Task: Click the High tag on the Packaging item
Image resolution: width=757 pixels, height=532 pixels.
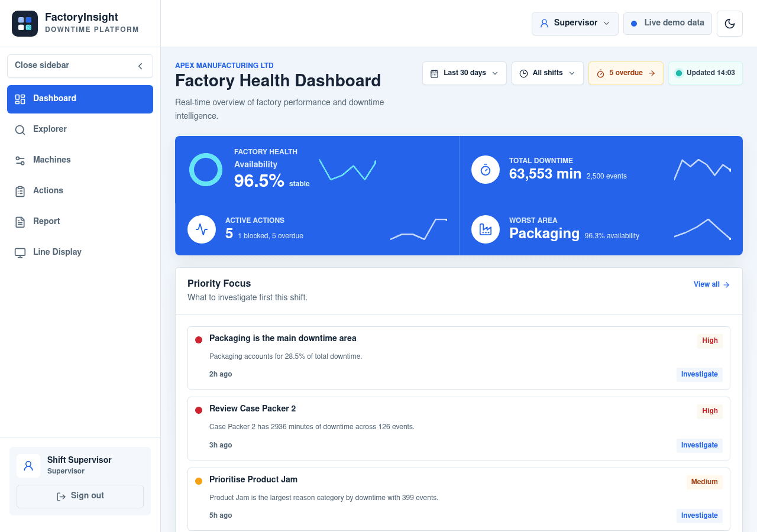Action: click(710, 340)
